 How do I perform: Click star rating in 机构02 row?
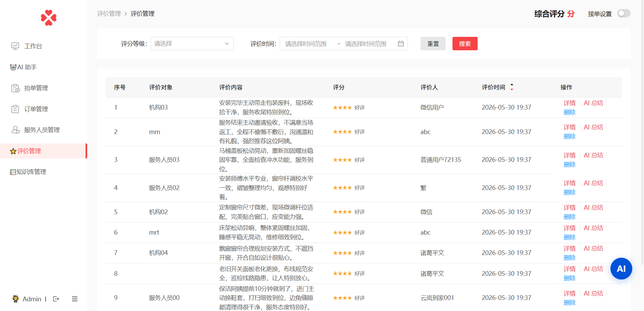[x=342, y=212]
